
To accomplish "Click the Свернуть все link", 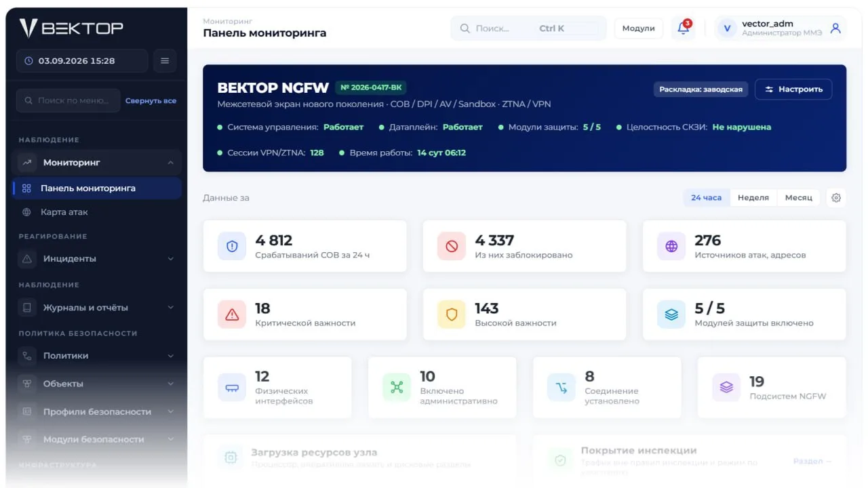I will tap(151, 101).
